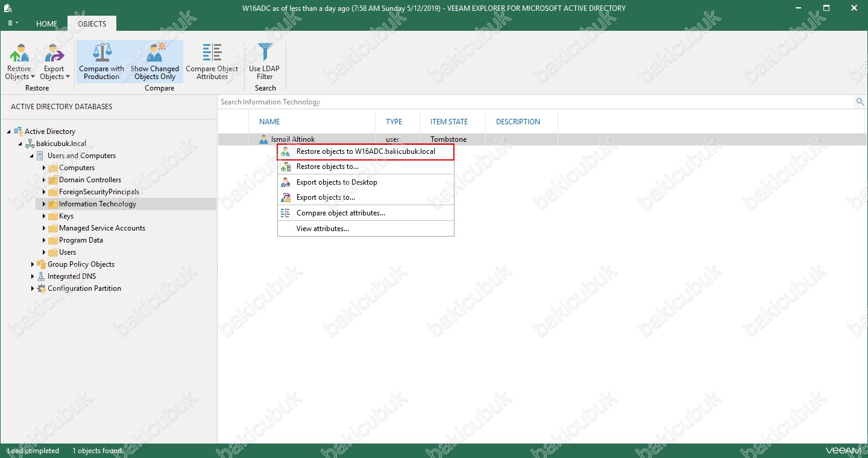868x458 pixels.
Task: Expand the Group Policy Objects node
Action: [x=32, y=264]
